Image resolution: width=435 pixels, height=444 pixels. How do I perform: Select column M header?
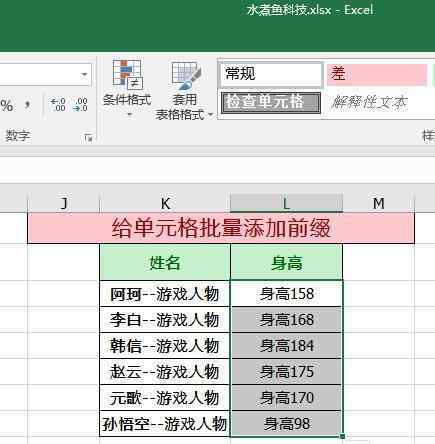[378, 203]
